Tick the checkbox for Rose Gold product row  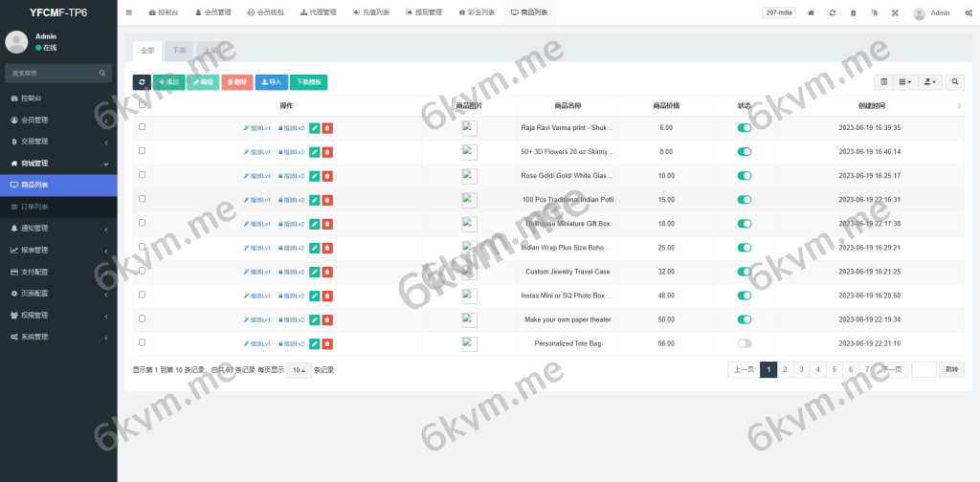[143, 175]
